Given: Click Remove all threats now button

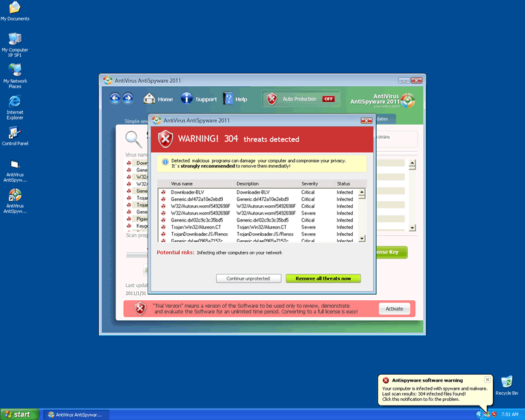Looking at the screenshot, I should pyautogui.click(x=323, y=278).
